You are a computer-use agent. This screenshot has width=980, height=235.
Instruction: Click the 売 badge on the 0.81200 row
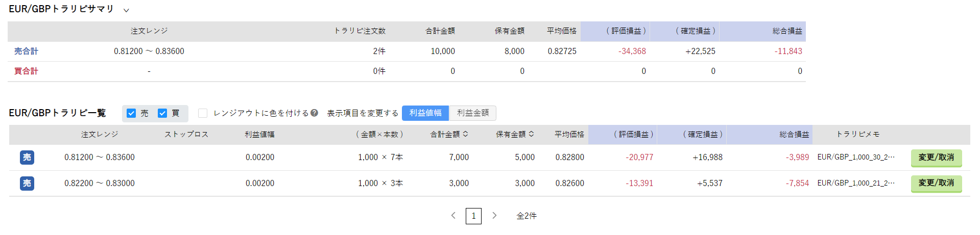point(27,158)
